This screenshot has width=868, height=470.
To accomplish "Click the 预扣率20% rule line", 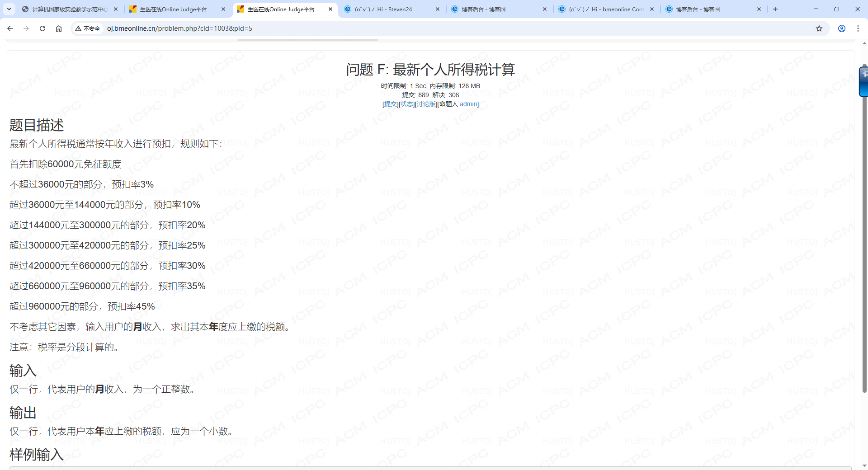I will click(108, 225).
